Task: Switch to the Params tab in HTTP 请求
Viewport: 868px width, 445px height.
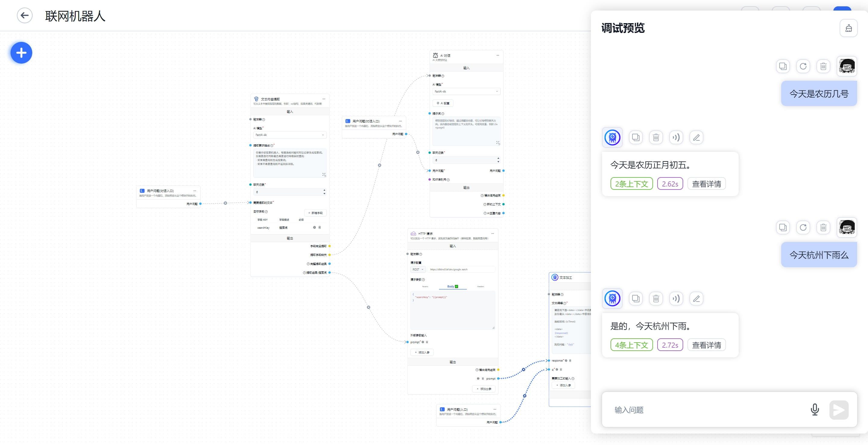Action: pyautogui.click(x=425, y=287)
